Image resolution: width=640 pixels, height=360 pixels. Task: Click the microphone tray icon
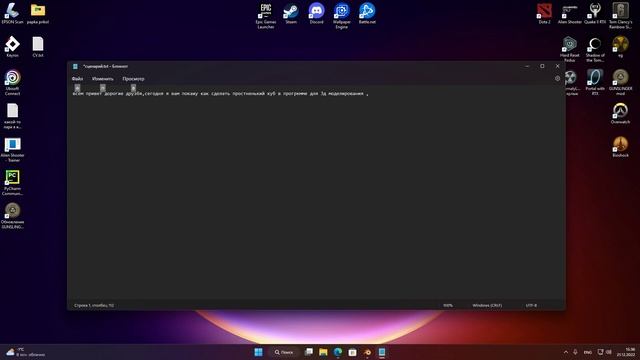(576, 352)
